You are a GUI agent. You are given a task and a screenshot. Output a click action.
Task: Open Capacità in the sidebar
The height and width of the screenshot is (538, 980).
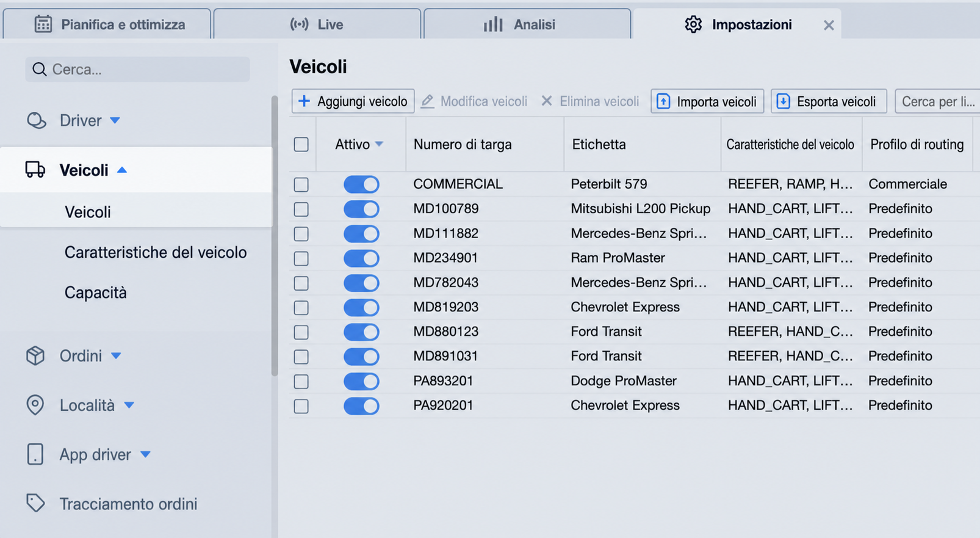pyautogui.click(x=96, y=293)
